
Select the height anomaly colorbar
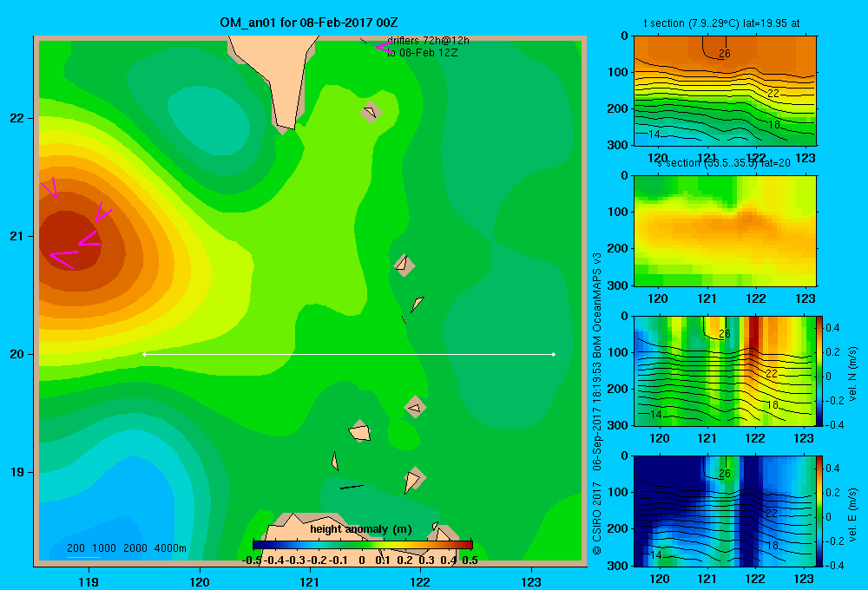[x=363, y=545]
